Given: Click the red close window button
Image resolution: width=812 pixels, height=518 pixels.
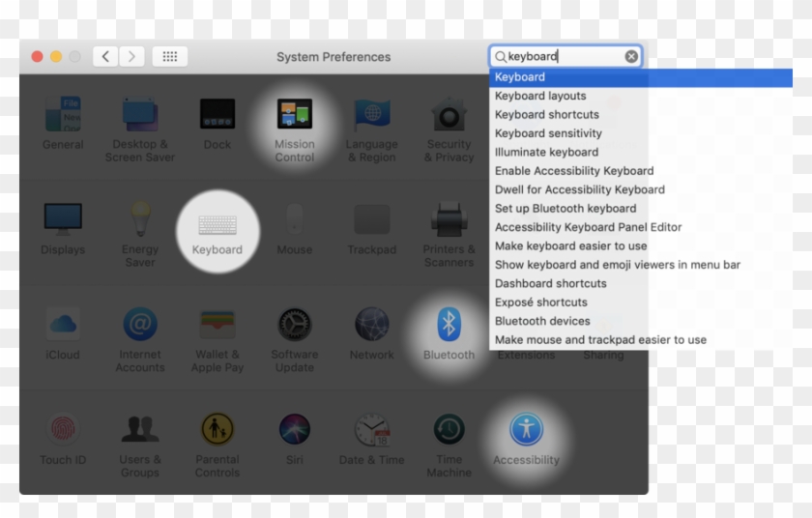Looking at the screenshot, I should click(37, 56).
